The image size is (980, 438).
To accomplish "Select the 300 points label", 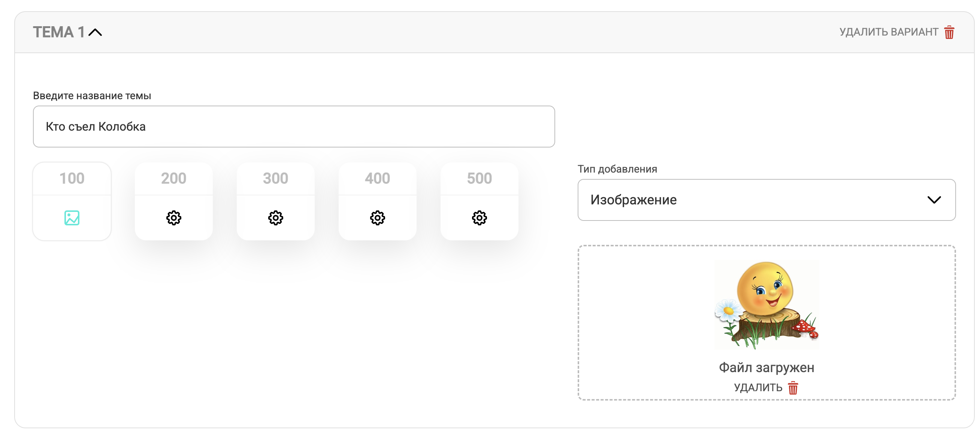I will 276,178.
